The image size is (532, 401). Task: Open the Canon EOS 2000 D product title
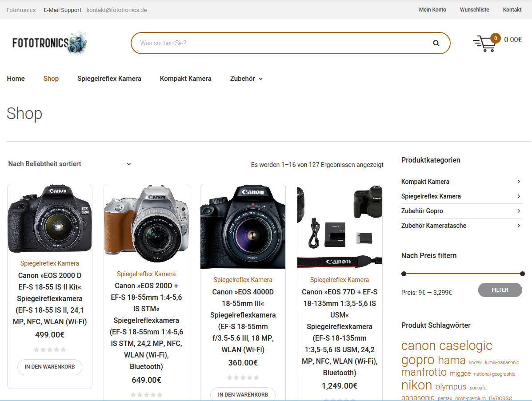(50, 298)
